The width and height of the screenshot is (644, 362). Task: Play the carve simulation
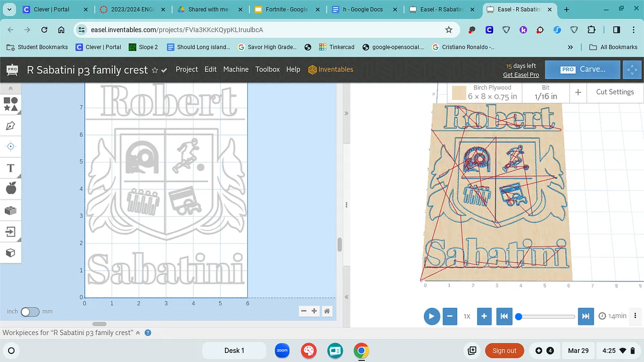pos(431,316)
